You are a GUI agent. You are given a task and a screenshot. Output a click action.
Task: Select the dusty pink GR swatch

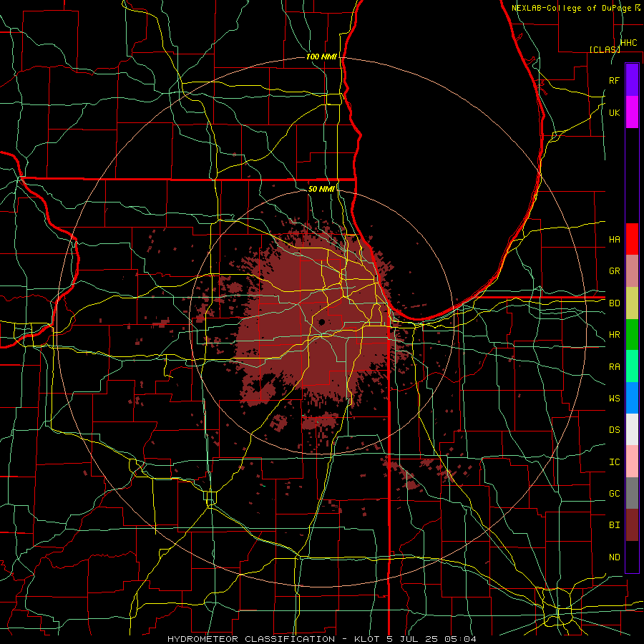click(x=632, y=271)
